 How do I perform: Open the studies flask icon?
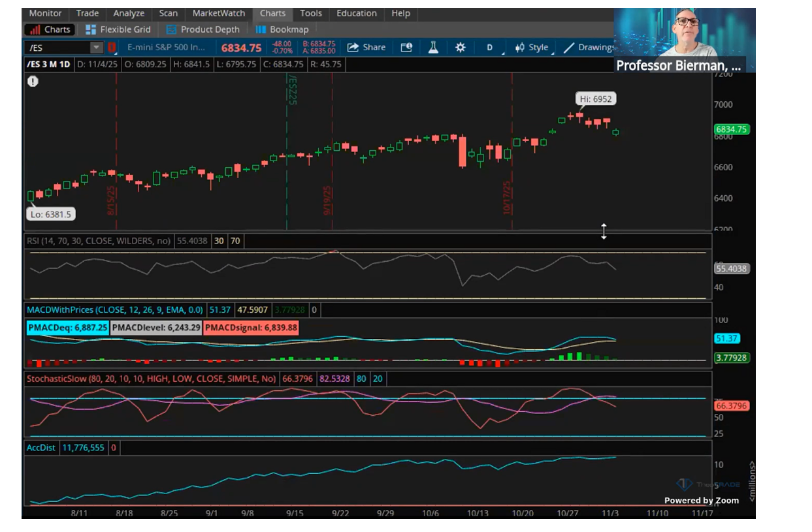[x=432, y=47]
